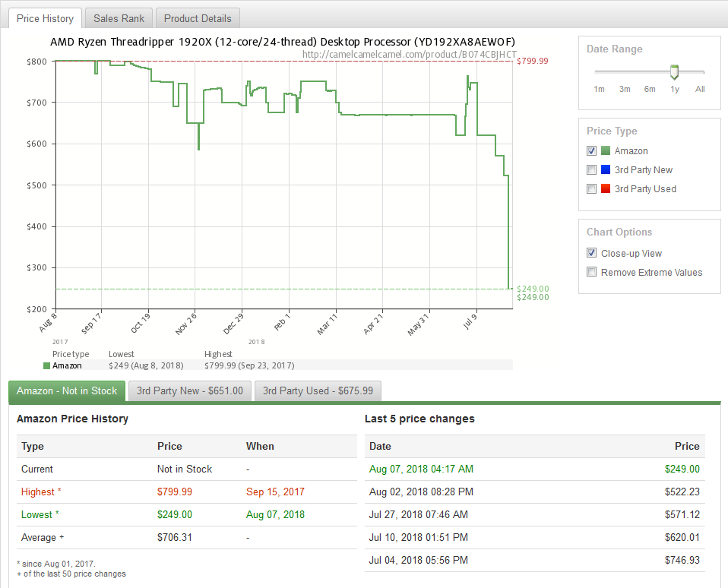This screenshot has width=728, height=588.
Task: Set date range to 6m
Action: tap(650, 89)
